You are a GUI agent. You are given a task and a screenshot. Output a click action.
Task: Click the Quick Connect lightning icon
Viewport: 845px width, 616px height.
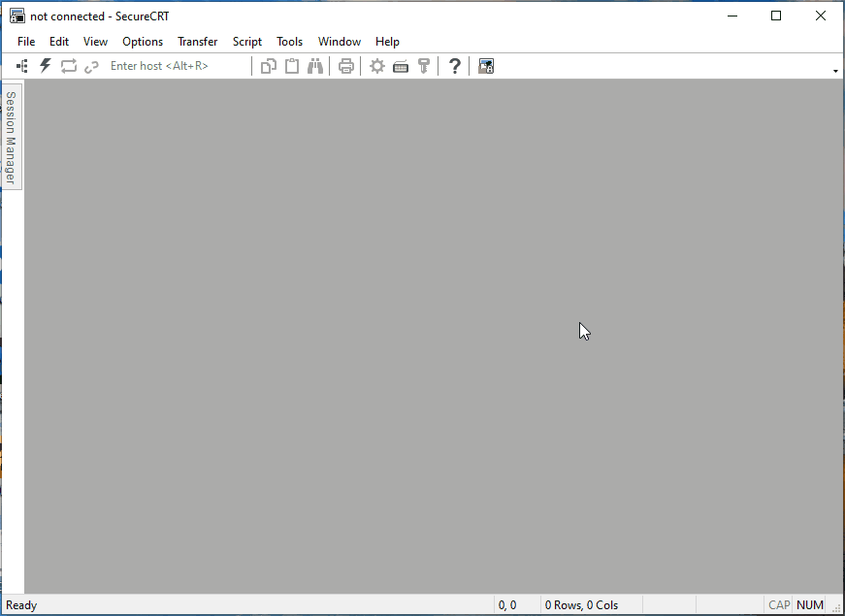pyautogui.click(x=46, y=66)
